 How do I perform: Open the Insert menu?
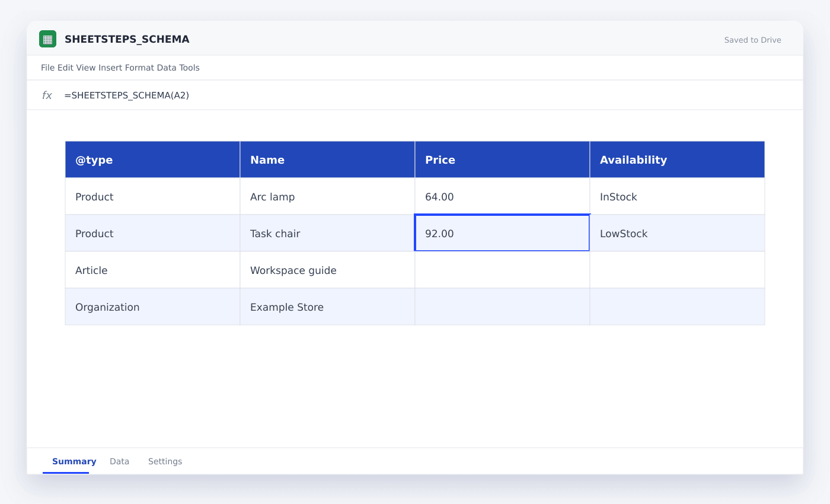point(110,68)
